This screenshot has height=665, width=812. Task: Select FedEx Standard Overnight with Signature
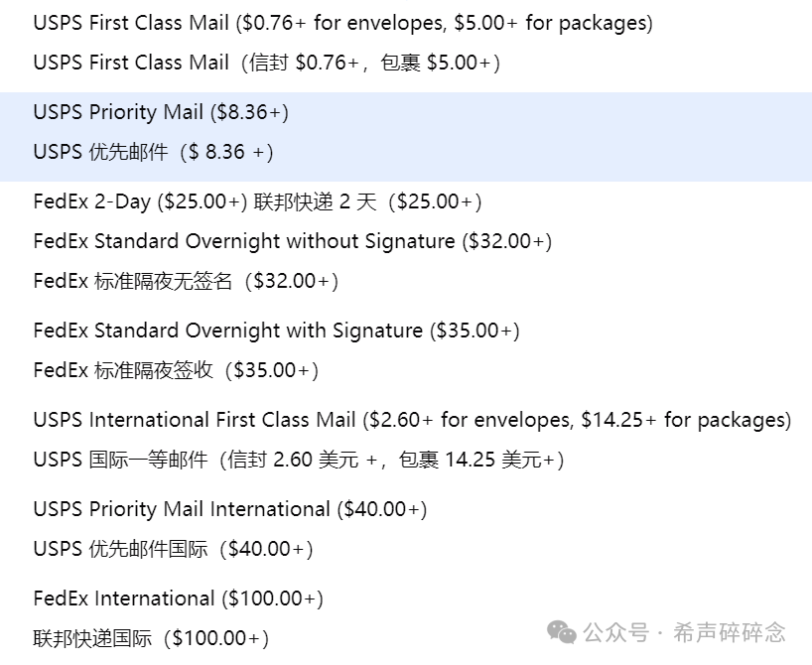pyautogui.click(x=277, y=331)
